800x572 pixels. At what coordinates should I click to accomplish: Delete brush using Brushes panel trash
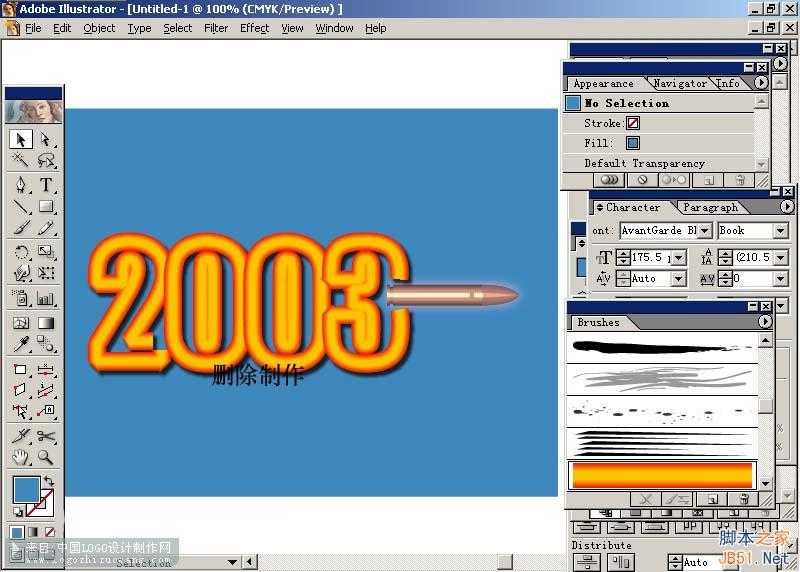744,499
